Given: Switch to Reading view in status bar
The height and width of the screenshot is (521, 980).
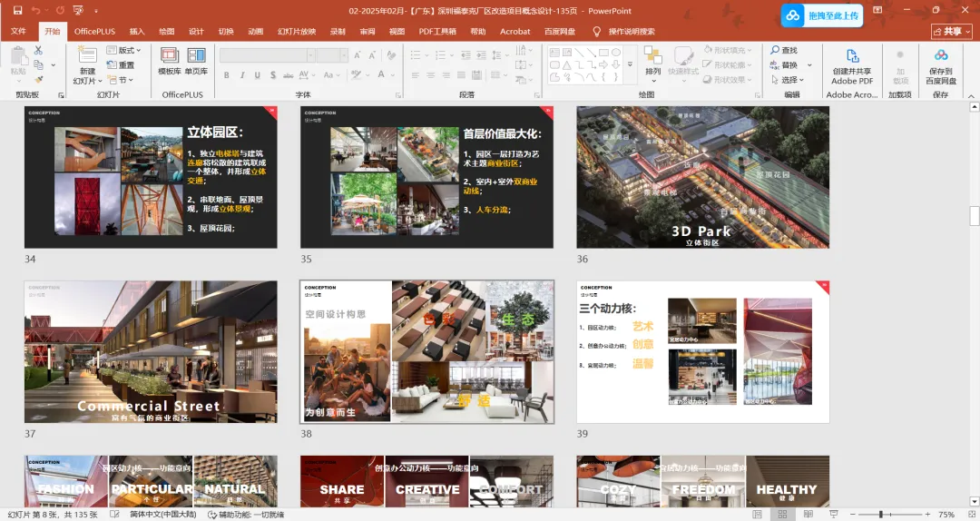Looking at the screenshot, I should pos(808,514).
